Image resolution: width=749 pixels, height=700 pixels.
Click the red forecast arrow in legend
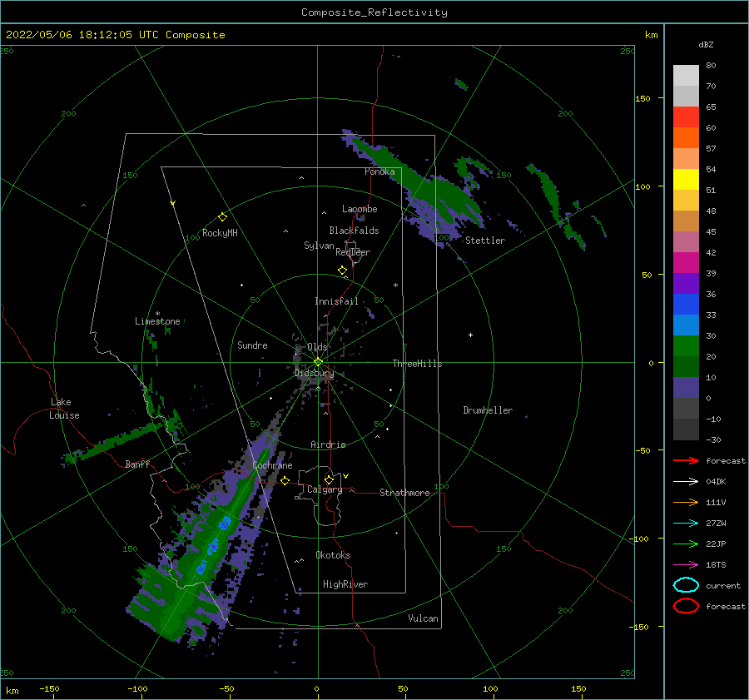(686, 460)
